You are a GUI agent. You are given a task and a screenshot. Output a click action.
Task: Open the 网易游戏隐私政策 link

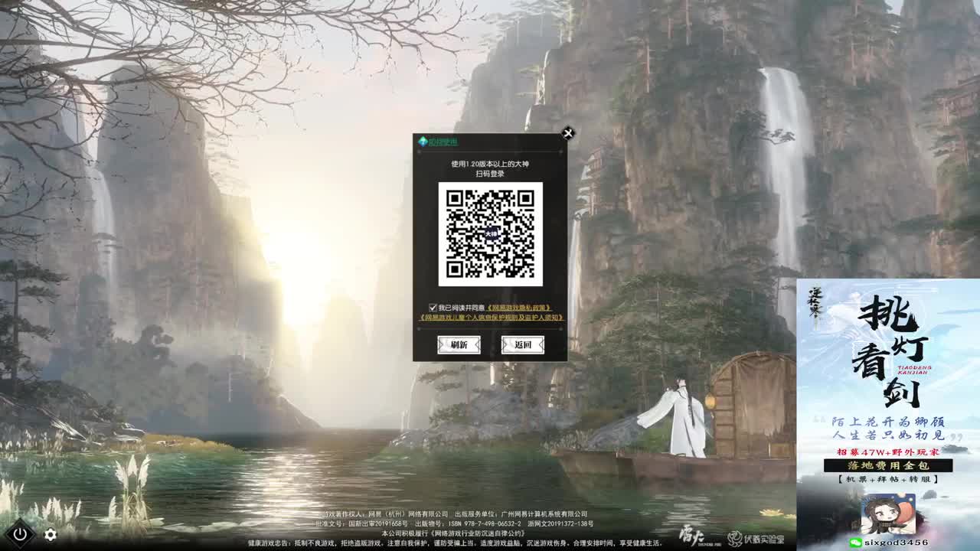coord(518,308)
